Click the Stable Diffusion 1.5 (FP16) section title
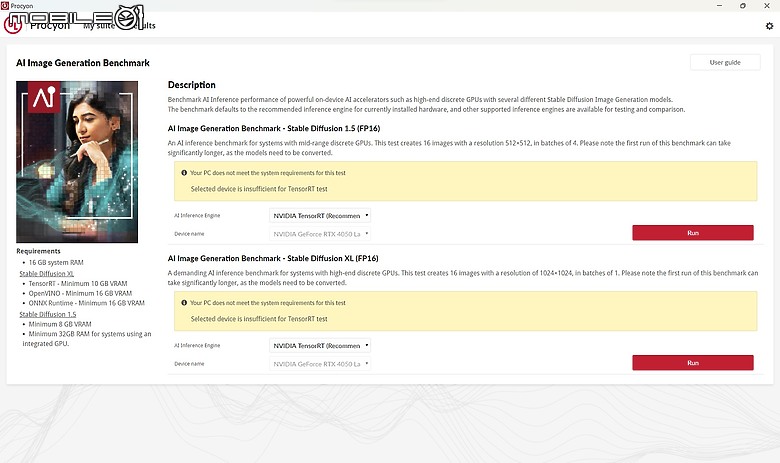780x463 pixels. [274, 128]
